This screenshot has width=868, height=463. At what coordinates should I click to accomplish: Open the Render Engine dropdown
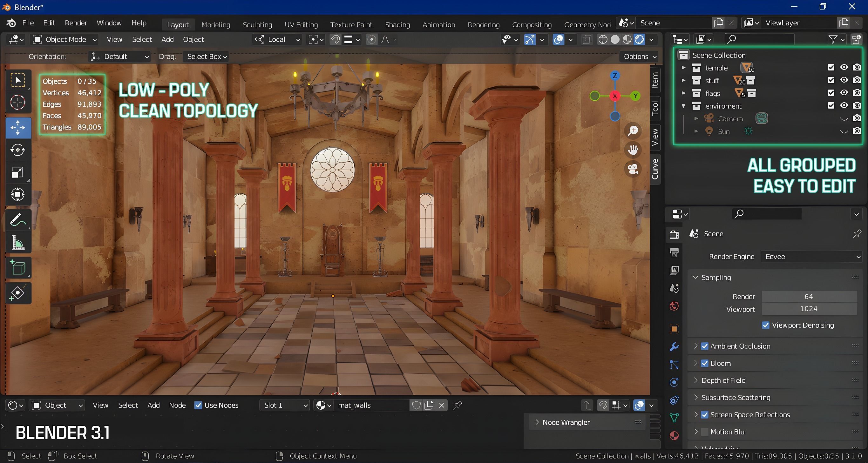click(811, 257)
